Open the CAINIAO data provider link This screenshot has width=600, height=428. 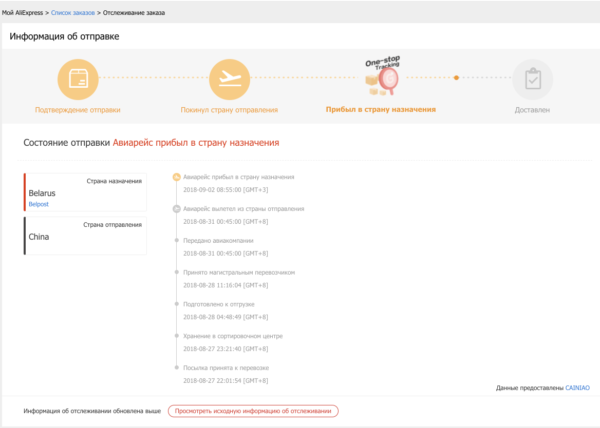pos(577,388)
